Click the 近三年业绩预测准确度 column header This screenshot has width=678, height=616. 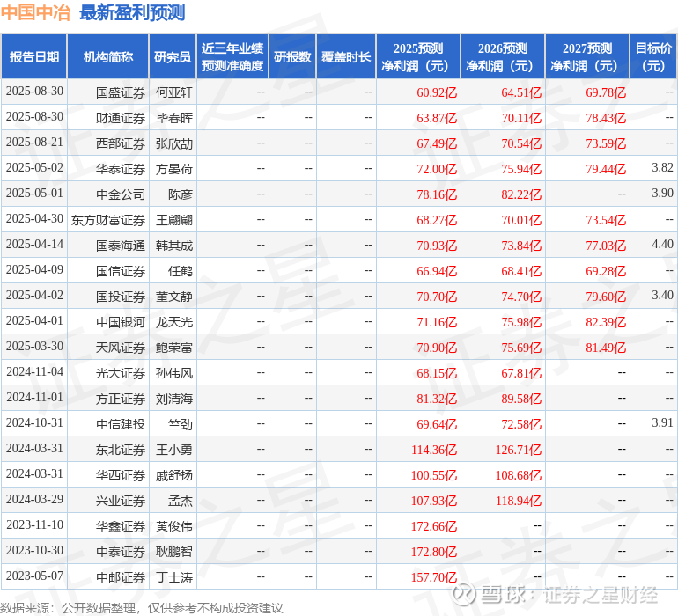[x=232, y=56]
